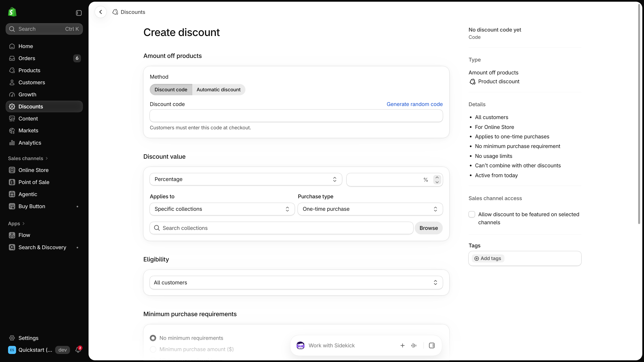Image resolution: width=644 pixels, height=362 pixels.
Task: Click the plus icon in the Sidekick bar
Action: click(402, 345)
